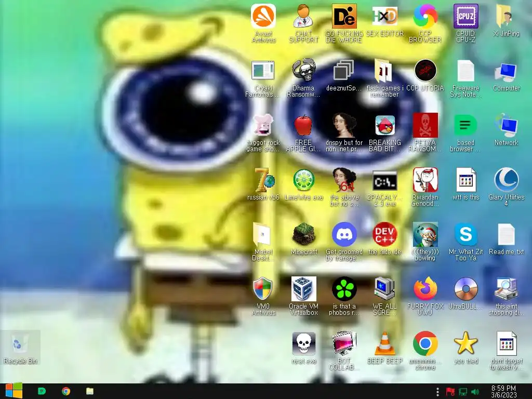Image resolution: width=532 pixels, height=399 pixels.
Task: Open the clock showing 8:59 PM
Action: (x=503, y=392)
